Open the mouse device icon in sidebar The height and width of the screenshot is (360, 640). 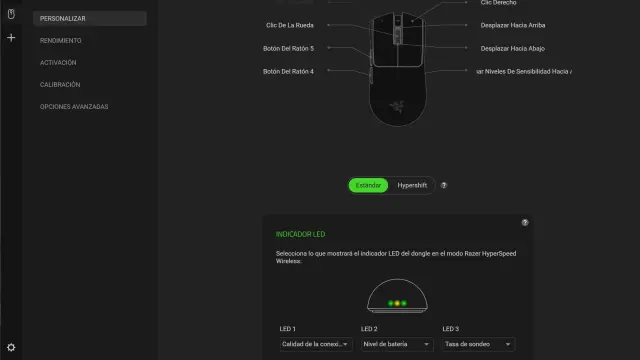[11, 14]
